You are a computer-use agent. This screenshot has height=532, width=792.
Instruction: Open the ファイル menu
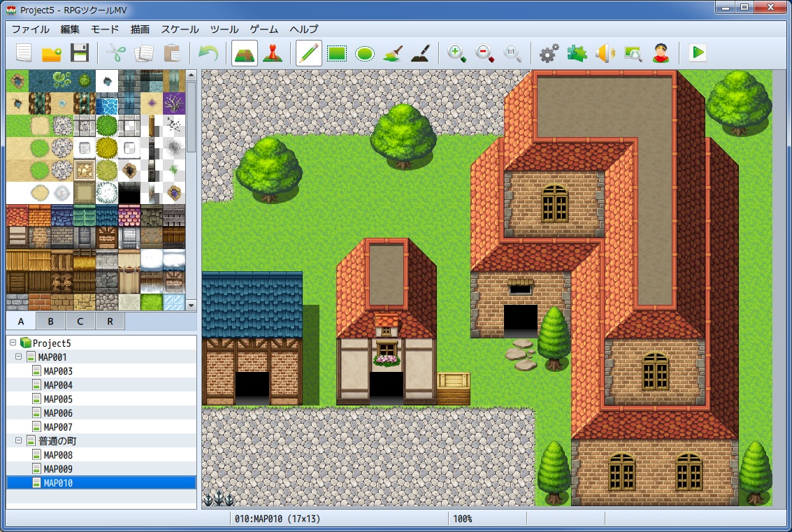pyautogui.click(x=30, y=29)
